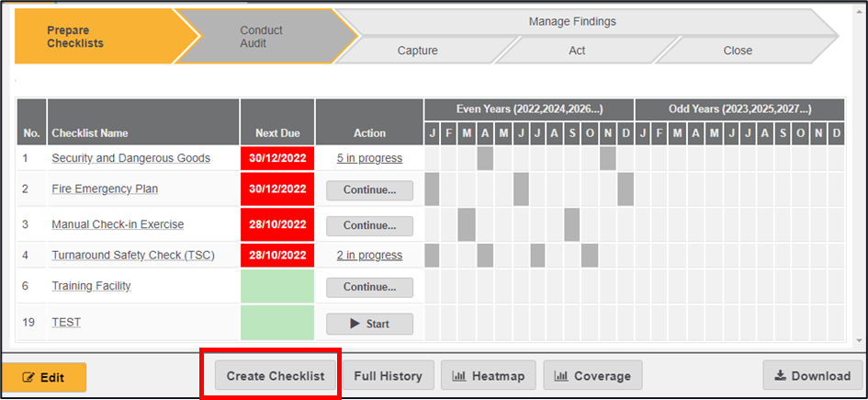Screen dimensions: 868x400
Task: Open the Fire Emergency Plan checklist
Action: pos(105,189)
